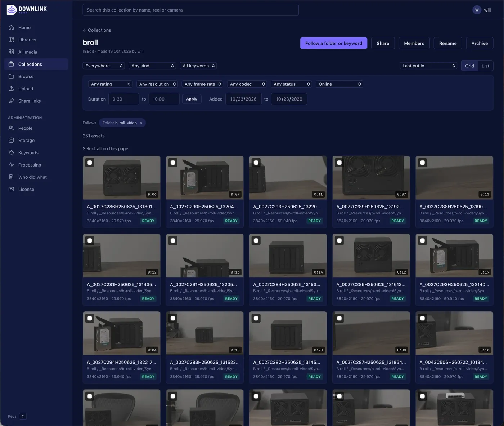Click the user avatar W

[x=477, y=10]
